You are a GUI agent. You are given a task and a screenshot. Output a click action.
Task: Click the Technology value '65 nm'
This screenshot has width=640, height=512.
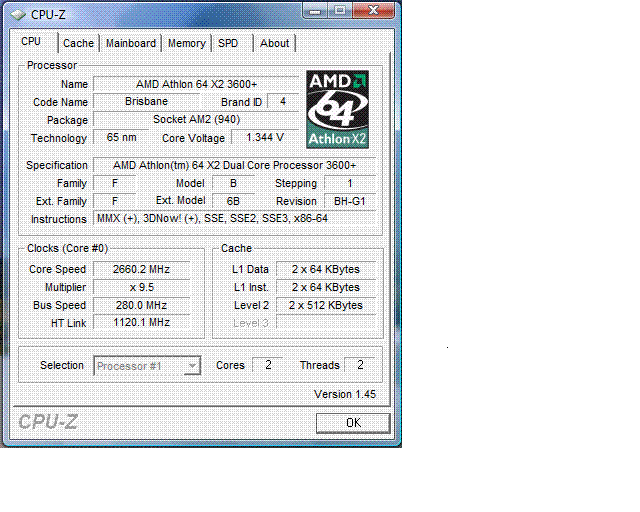121,137
